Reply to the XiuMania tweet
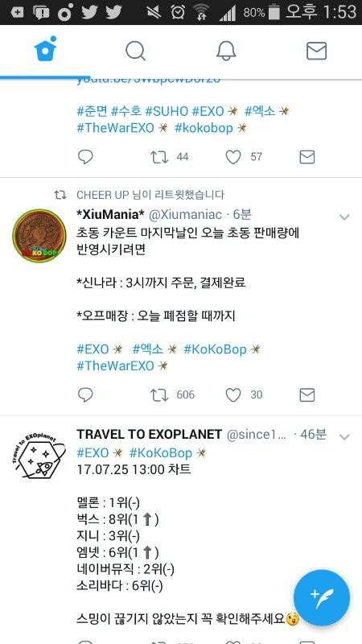 [x=85, y=395]
